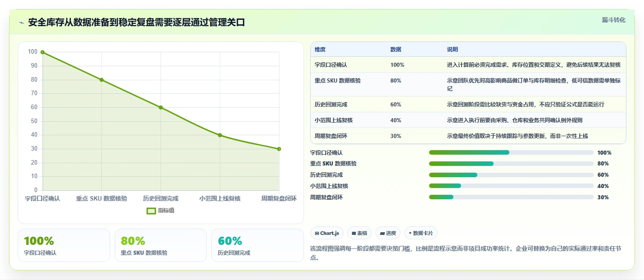
Task: Click the 周期复盘闭环 progress bar
Action: 511,197
